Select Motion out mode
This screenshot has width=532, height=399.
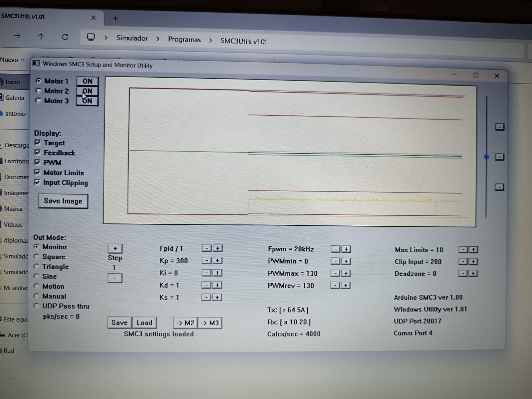[37, 286]
